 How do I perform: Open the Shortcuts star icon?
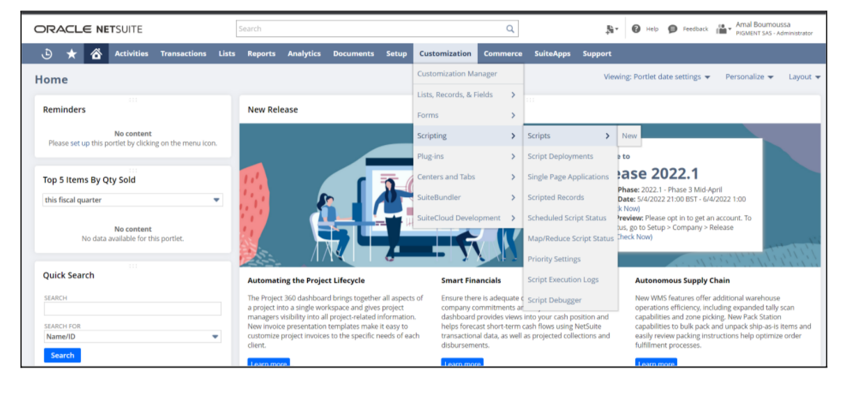coord(72,54)
